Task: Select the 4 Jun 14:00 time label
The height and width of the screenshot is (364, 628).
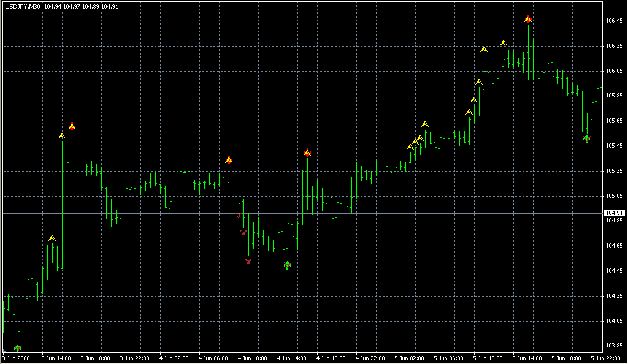Action: click(291, 358)
